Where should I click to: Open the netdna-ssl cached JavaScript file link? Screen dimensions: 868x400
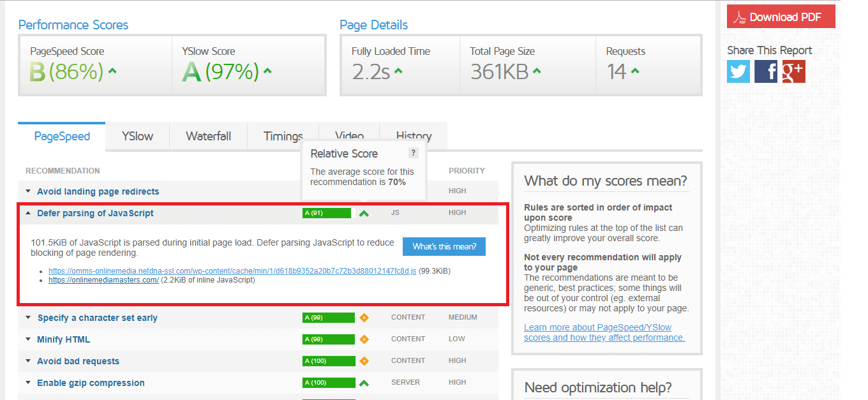232,271
